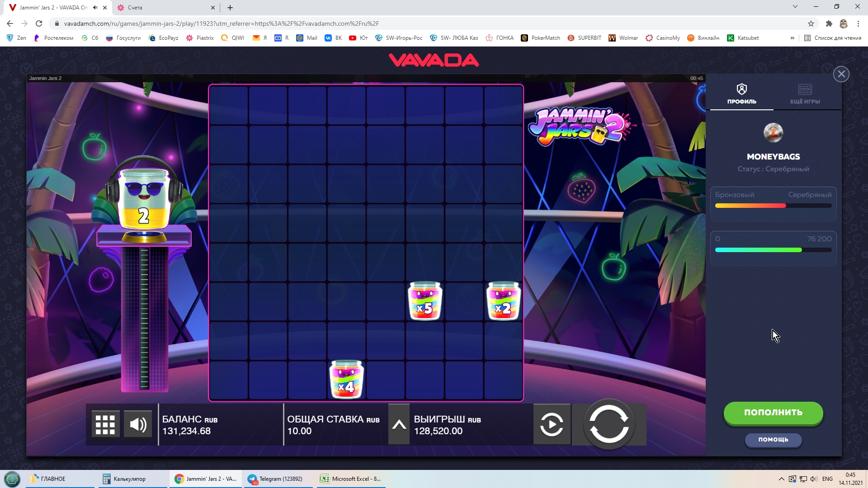
Task: Reload the page in browser
Action: [x=39, y=23]
